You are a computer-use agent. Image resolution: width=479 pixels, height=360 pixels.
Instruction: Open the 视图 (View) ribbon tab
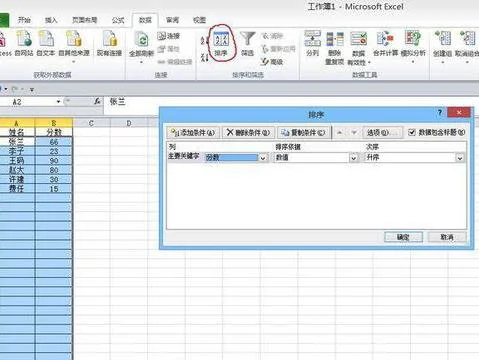pos(199,20)
